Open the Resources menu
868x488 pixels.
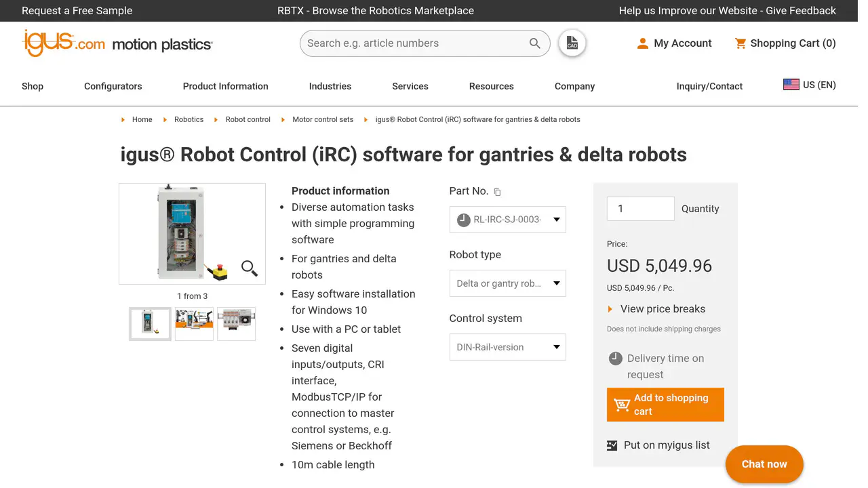[492, 86]
